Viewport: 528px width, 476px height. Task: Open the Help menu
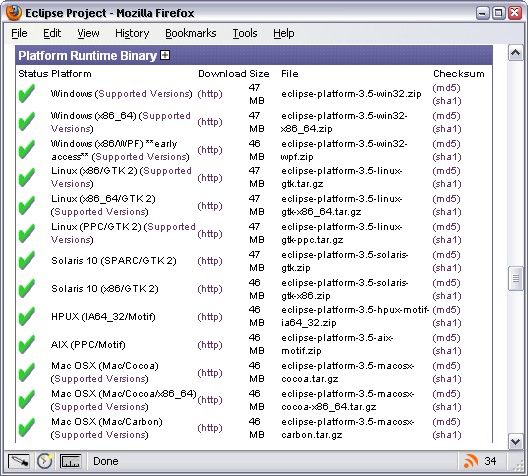coord(284,33)
